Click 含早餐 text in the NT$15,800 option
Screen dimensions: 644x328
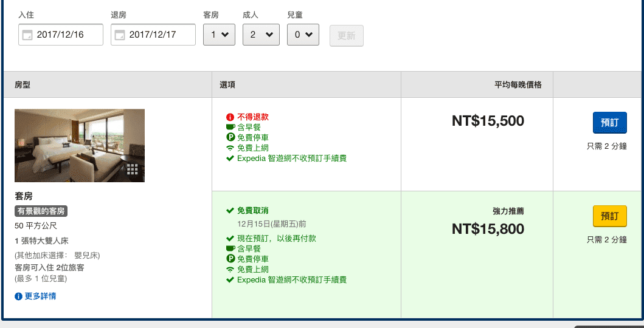click(249, 249)
